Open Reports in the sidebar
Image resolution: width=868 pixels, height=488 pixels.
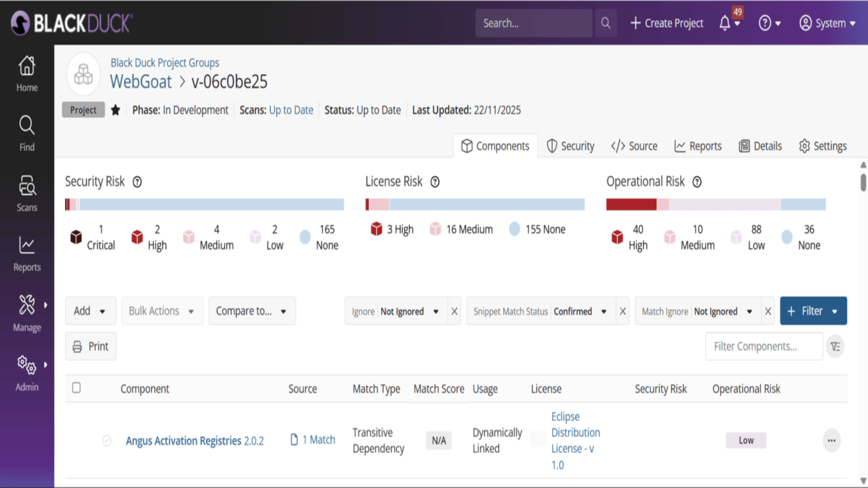coord(27,253)
